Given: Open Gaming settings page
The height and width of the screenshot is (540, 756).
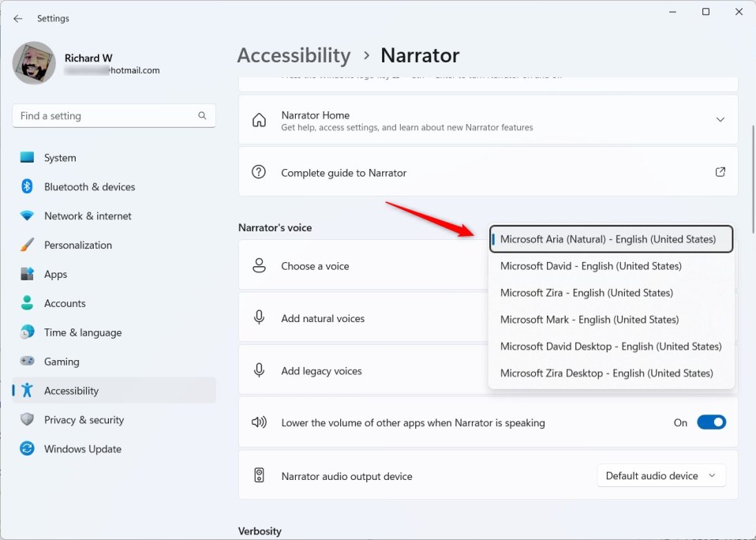Looking at the screenshot, I should coord(114,361).
